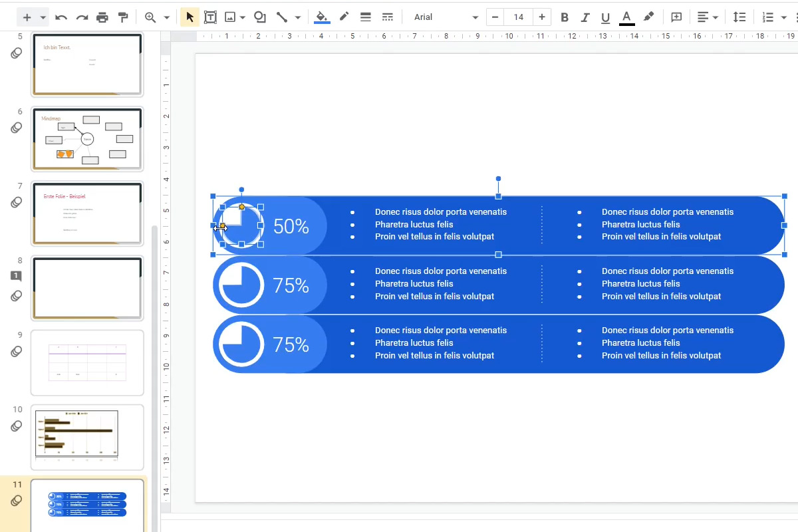Open the Border dash menu
The image size is (798, 532).
click(x=388, y=17)
